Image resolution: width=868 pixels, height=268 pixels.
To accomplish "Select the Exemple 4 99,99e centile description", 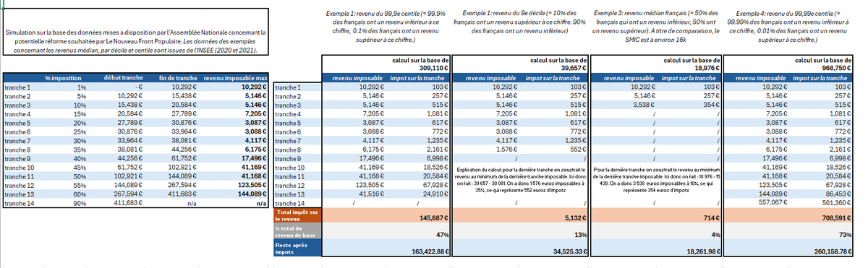I will (x=787, y=27).
